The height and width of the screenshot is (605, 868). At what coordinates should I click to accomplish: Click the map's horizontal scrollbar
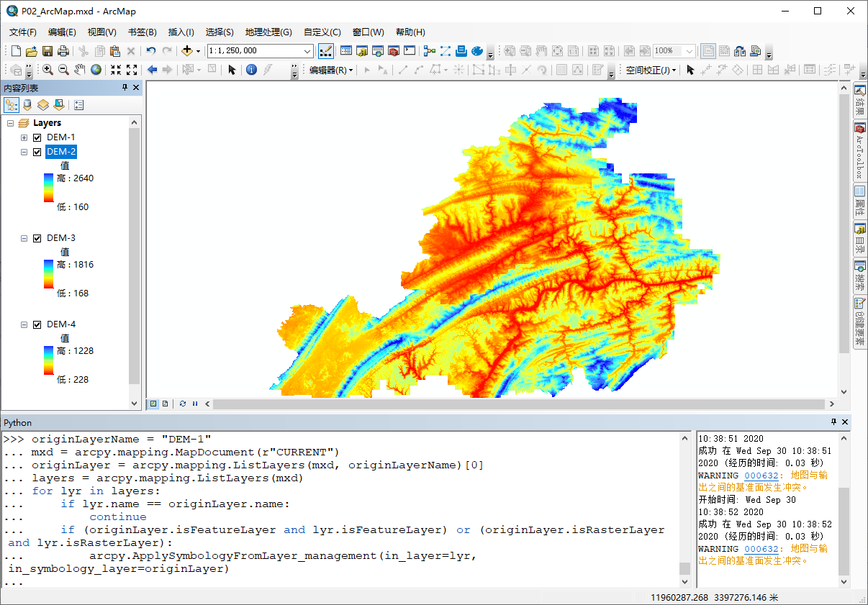click(520, 404)
